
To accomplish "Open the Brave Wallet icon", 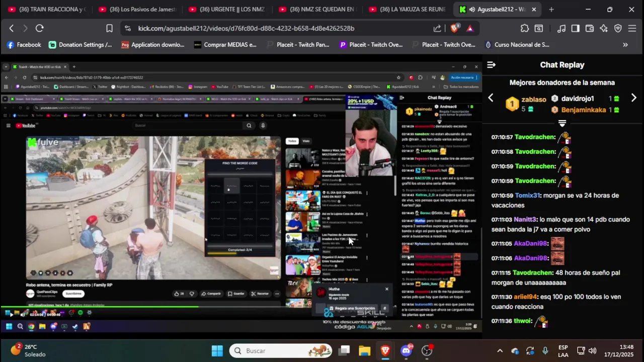I will click(590, 29).
